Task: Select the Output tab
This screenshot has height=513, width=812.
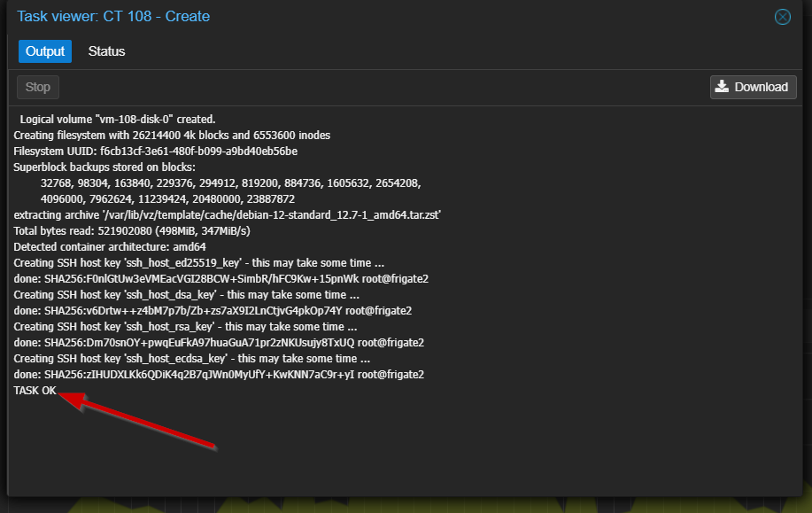Action: (x=45, y=51)
